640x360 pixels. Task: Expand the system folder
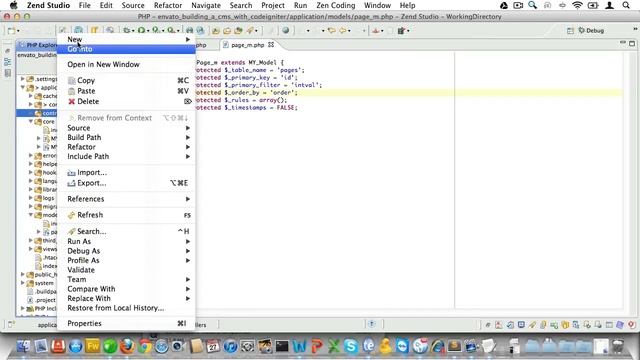(23, 283)
